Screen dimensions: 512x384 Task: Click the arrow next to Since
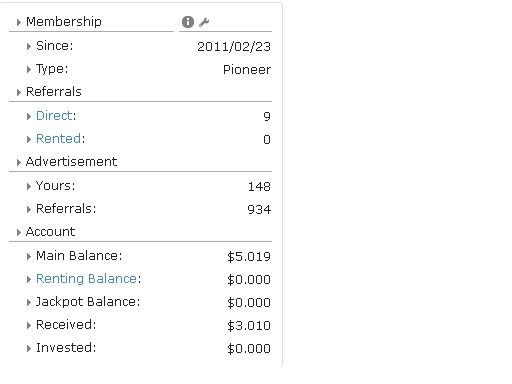coord(29,46)
